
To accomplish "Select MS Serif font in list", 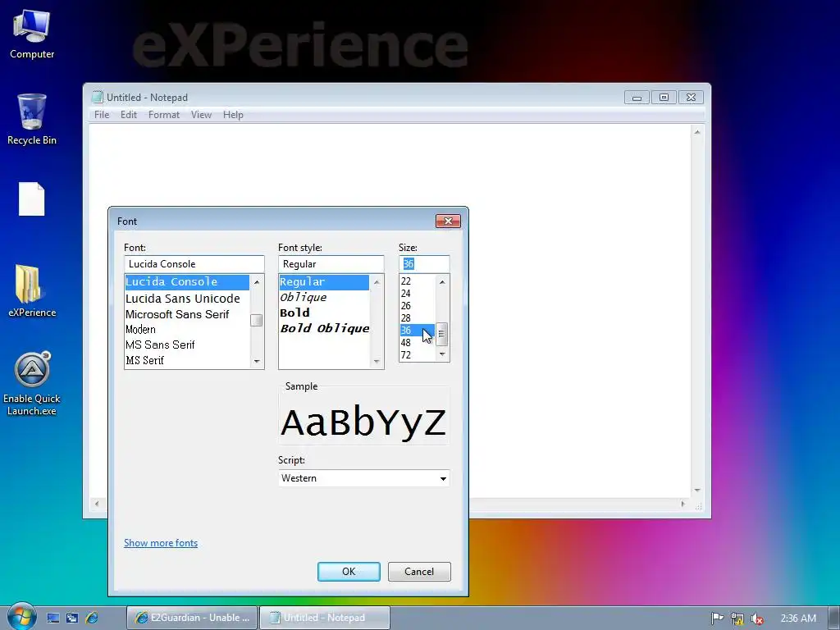I will 187,361.
